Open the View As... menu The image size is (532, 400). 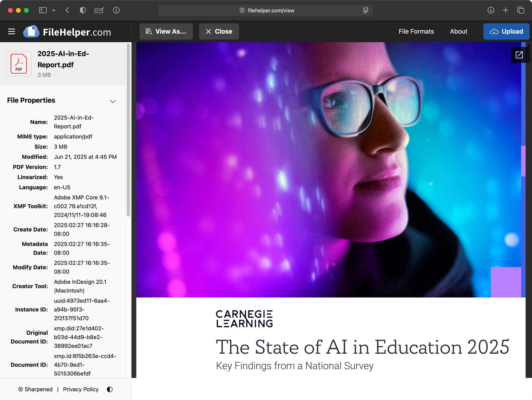pos(166,31)
